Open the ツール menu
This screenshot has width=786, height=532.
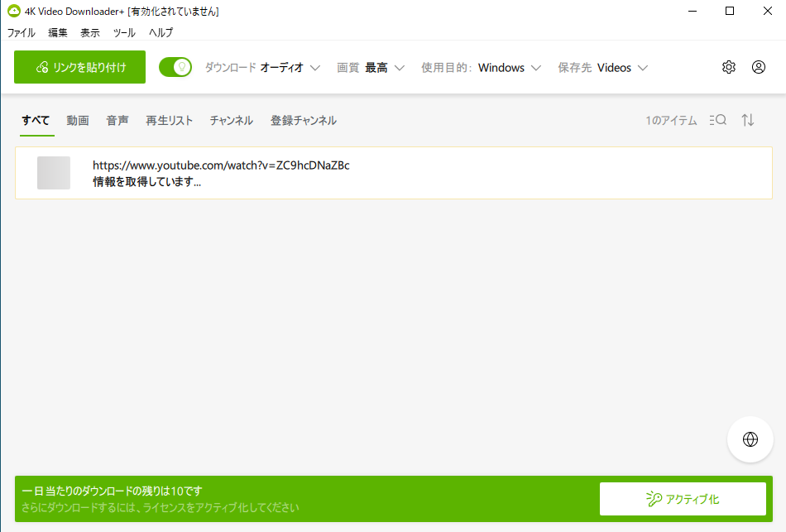124,32
